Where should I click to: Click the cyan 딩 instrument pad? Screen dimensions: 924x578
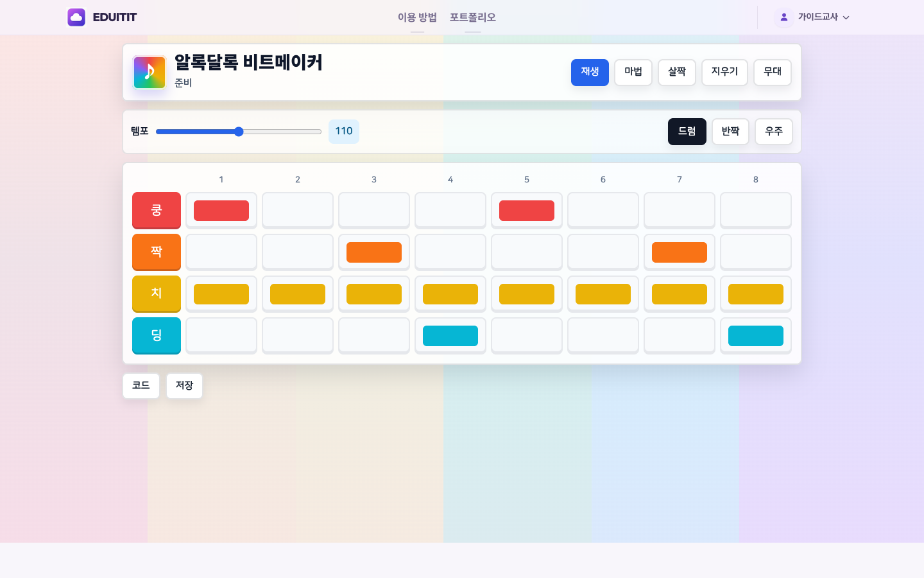157,336
